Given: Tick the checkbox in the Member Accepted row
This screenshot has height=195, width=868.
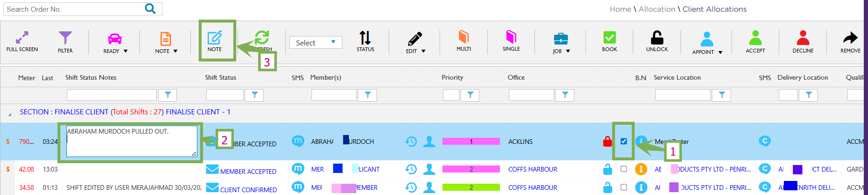Looking at the screenshot, I should pyautogui.click(x=623, y=169).
